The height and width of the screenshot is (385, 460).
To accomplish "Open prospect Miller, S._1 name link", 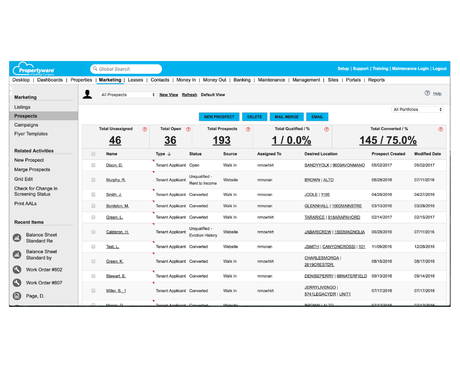I will pyautogui.click(x=116, y=291).
